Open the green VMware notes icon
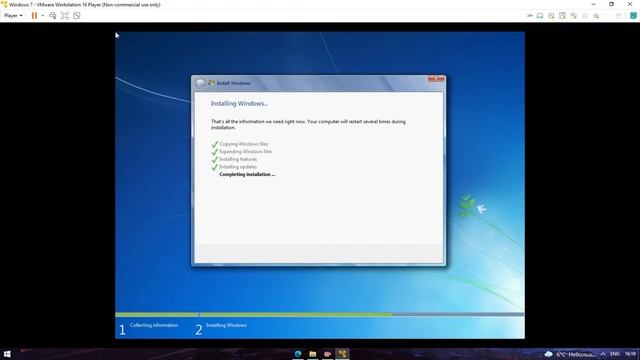This screenshot has width=640, height=360. tap(633, 16)
